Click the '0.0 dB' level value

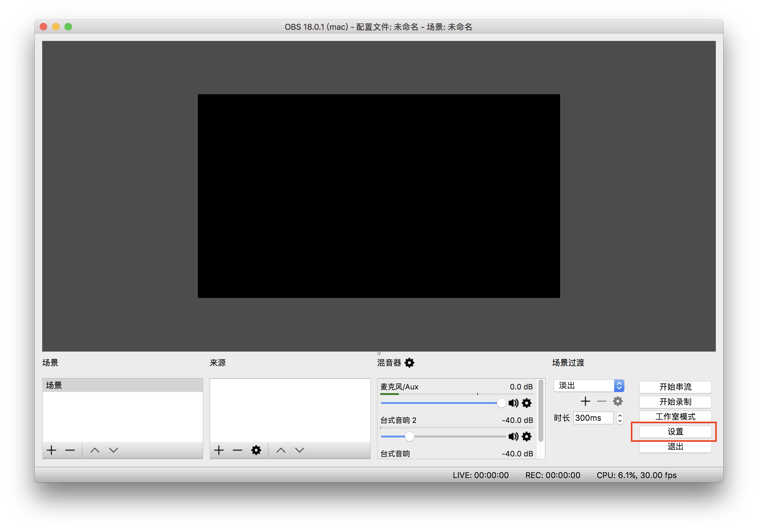(x=521, y=387)
